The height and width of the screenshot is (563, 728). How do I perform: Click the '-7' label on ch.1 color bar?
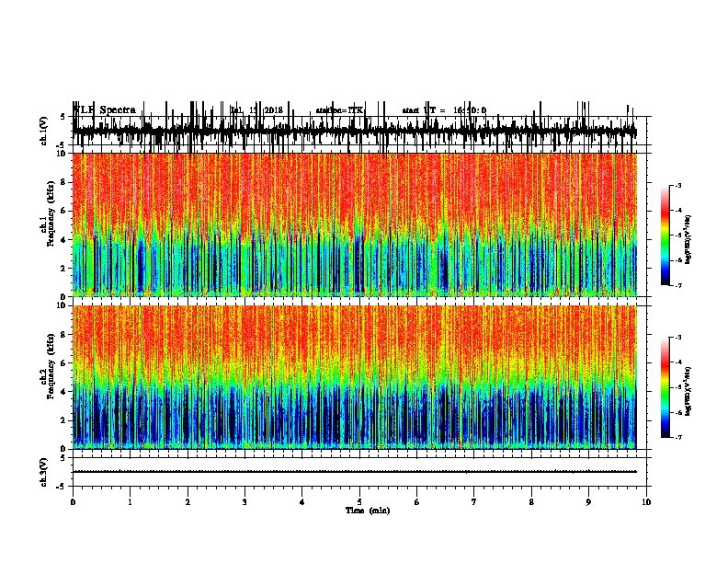(x=678, y=286)
